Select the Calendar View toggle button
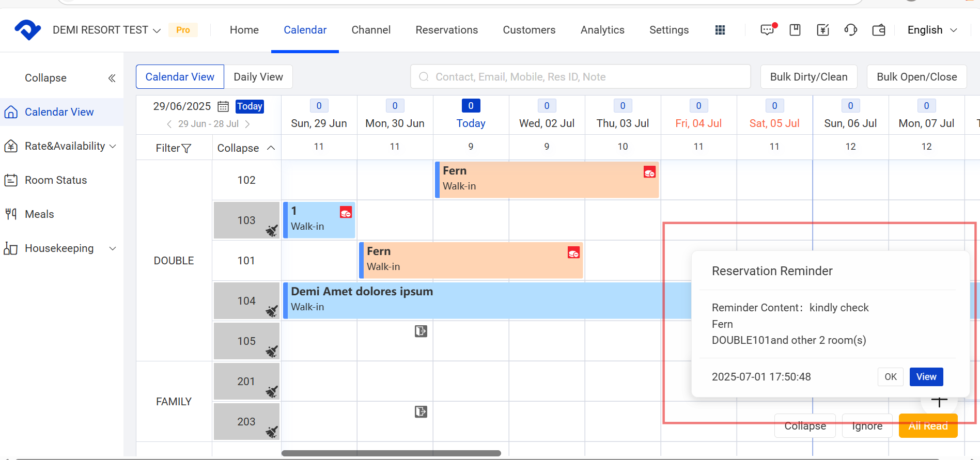This screenshot has height=460, width=980. pyautogui.click(x=180, y=77)
